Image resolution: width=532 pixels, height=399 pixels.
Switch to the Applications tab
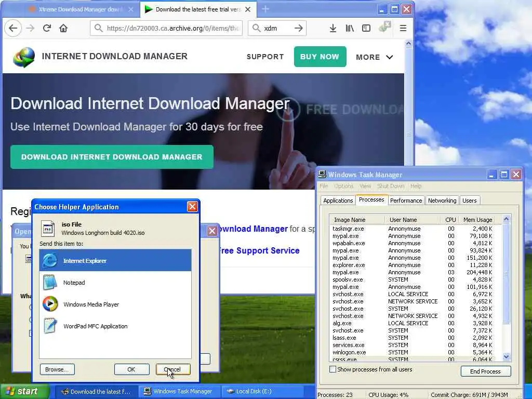click(x=338, y=201)
